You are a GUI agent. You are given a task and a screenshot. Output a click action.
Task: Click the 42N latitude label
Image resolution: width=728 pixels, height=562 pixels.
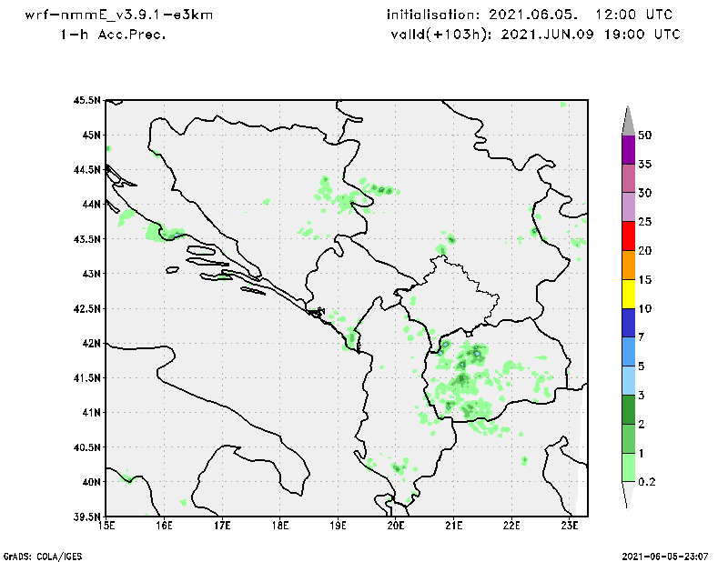(x=91, y=343)
